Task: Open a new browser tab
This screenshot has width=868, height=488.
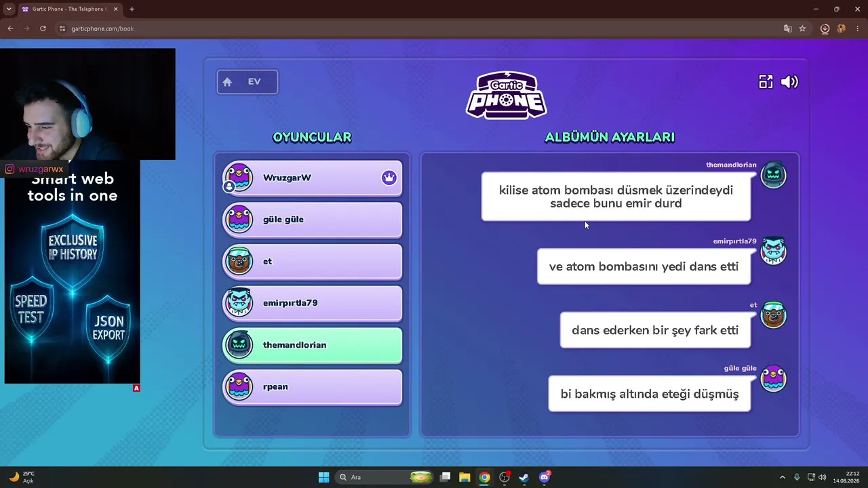Action: point(132,9)
